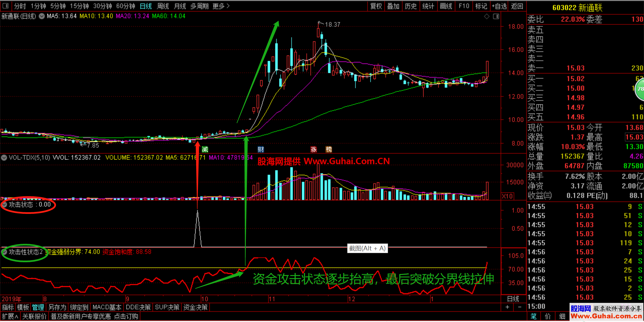This screenshot has width=644, height=322.
Task: Switch to 分时 intraday chart
Action: (x=20, y=6)
